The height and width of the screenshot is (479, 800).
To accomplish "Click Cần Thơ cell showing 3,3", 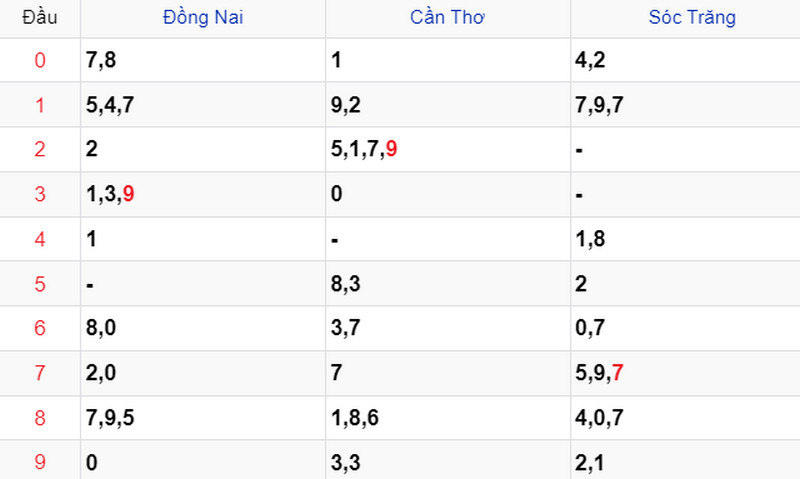I will coord(447,462).
